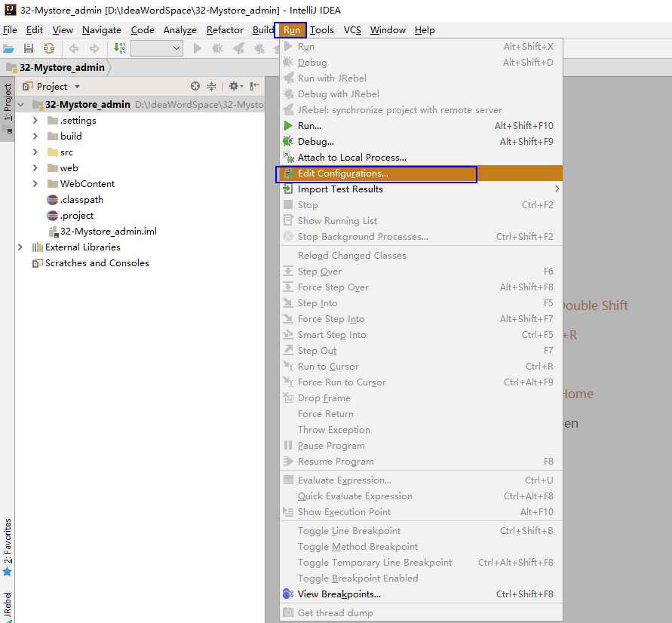Choose Attach to Local Process...
This screenshot has height=623, width=672.
pyautogui.click(x=421, y=157)
